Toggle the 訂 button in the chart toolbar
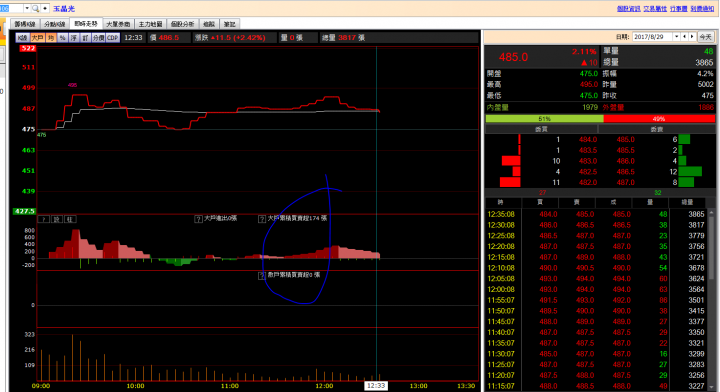This screenshot has height=392, width=720. pos(85,38)
